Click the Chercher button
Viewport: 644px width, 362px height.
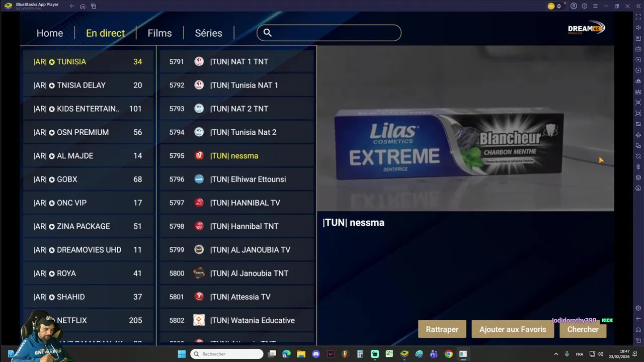click(583, 329)
